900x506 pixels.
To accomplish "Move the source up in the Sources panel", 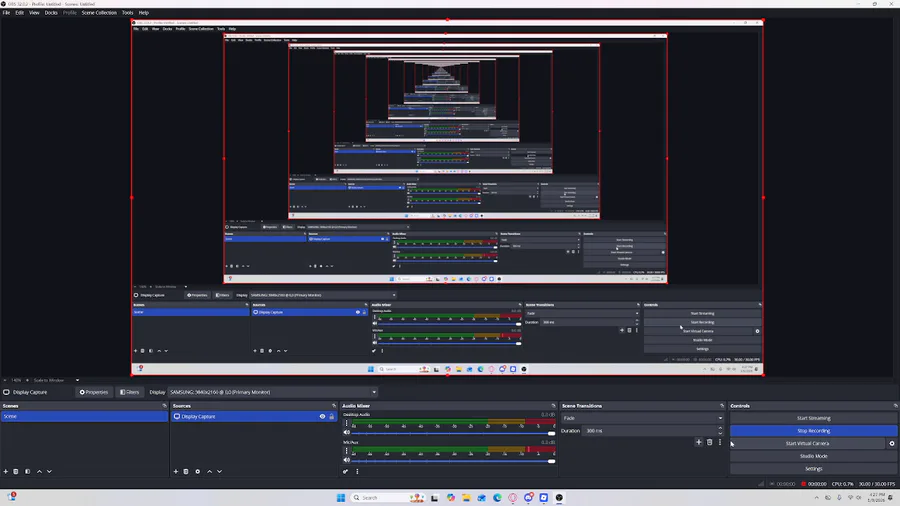I will [x=209, y=472].
